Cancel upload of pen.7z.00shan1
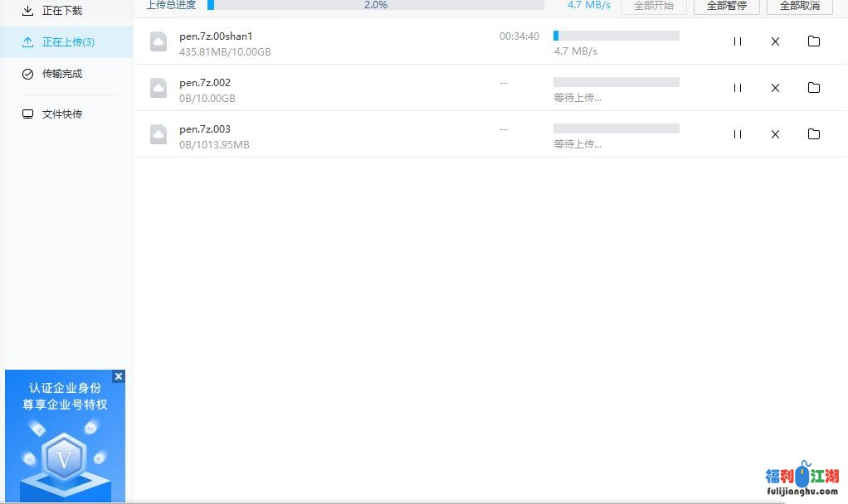 tap(775, 41)
